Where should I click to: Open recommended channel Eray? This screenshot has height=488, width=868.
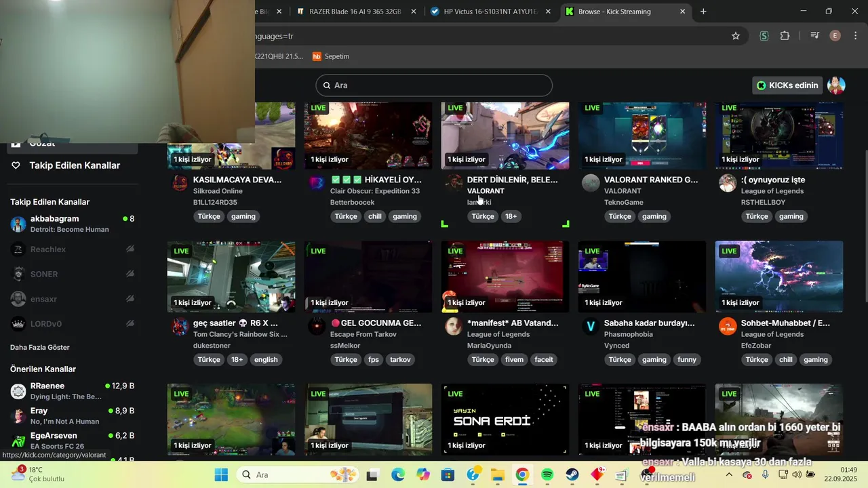click(x=73, y=415)
